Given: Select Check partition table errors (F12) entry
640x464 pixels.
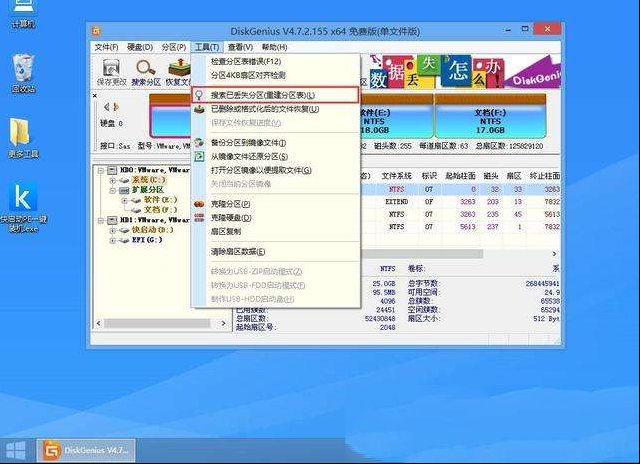Looking at the screenshot, I should coord(276,62).
